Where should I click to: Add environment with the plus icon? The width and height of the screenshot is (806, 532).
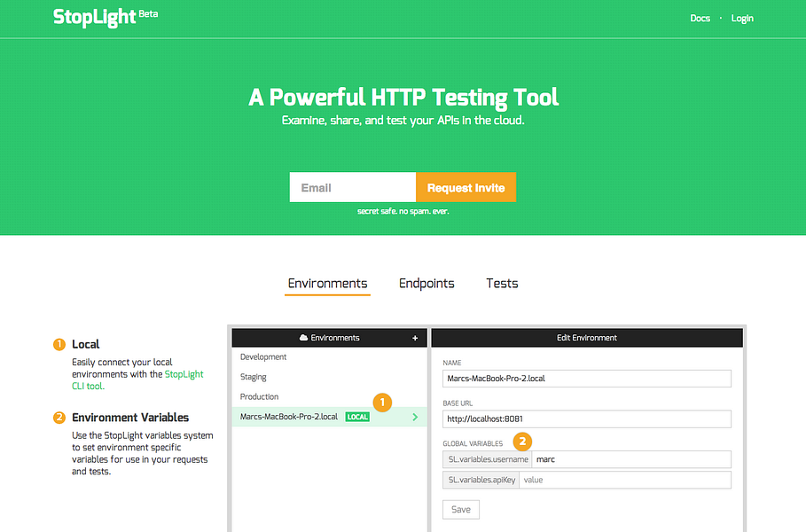click(415, 338)
